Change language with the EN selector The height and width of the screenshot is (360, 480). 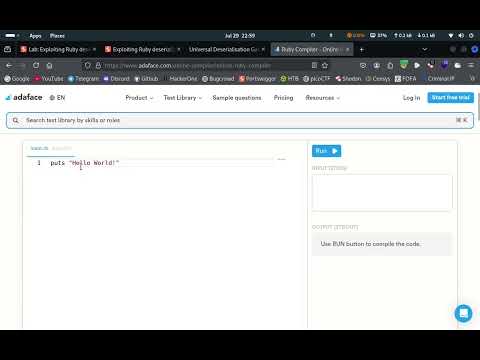[x=57, y=98]
